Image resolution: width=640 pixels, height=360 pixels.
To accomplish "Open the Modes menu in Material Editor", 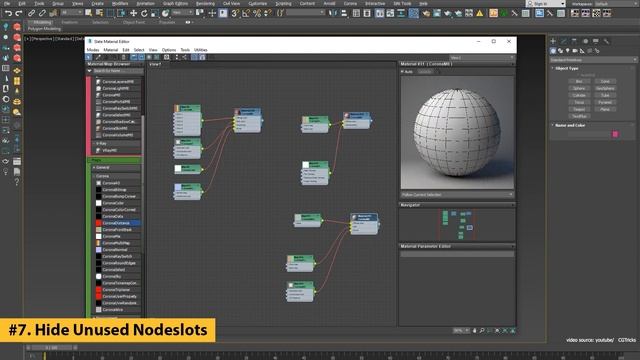I will 93,50.
